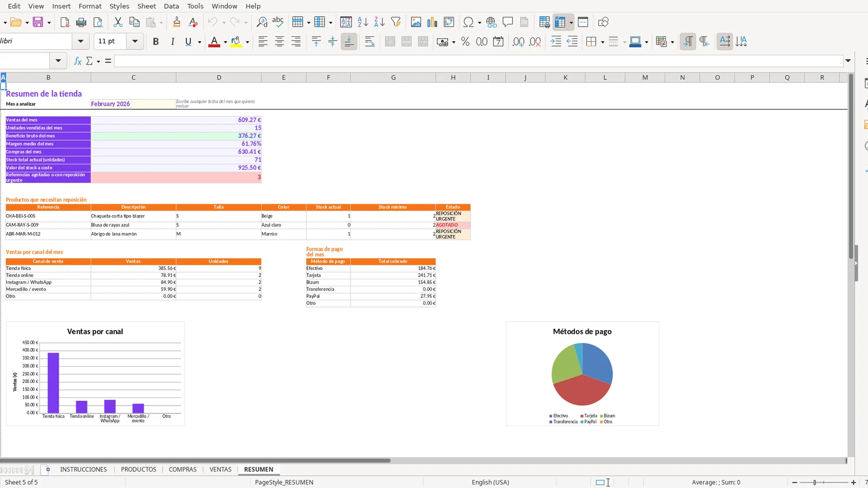Export directly as PDF
The image size is (868, 488).
click(x=65, y=22)
